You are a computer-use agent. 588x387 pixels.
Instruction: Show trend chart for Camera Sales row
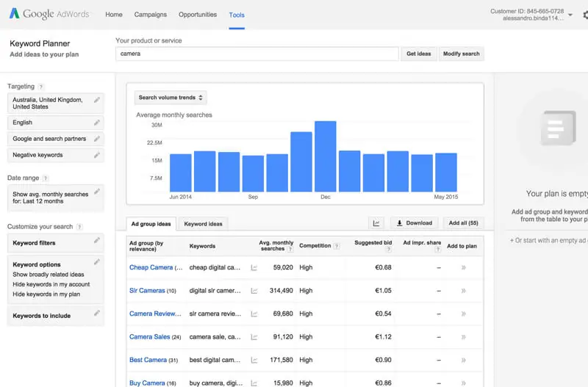point(254,337)
